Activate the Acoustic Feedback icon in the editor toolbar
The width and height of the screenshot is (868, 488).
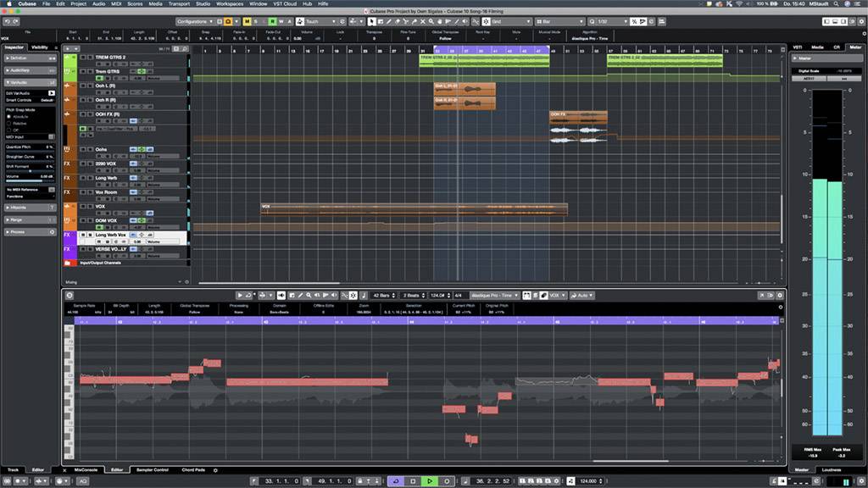pos(282,295)
